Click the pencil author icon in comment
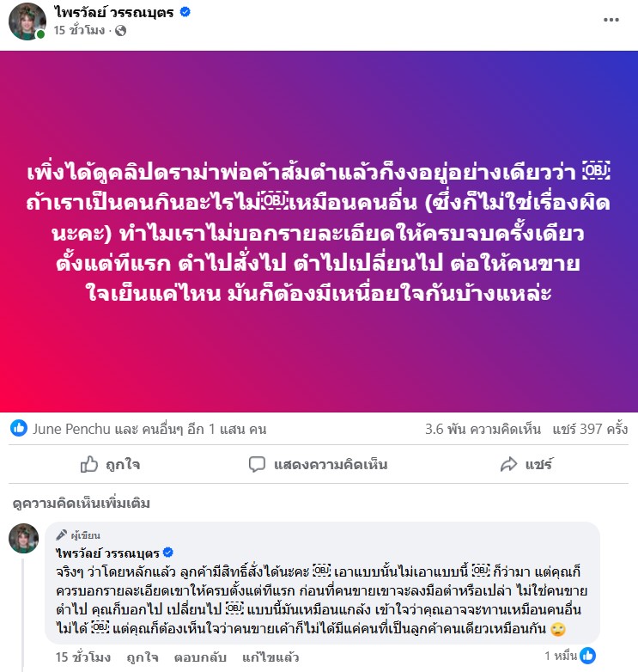Image resolution: width=638 pixels, height=672 pixels. [x=62, y=535]
